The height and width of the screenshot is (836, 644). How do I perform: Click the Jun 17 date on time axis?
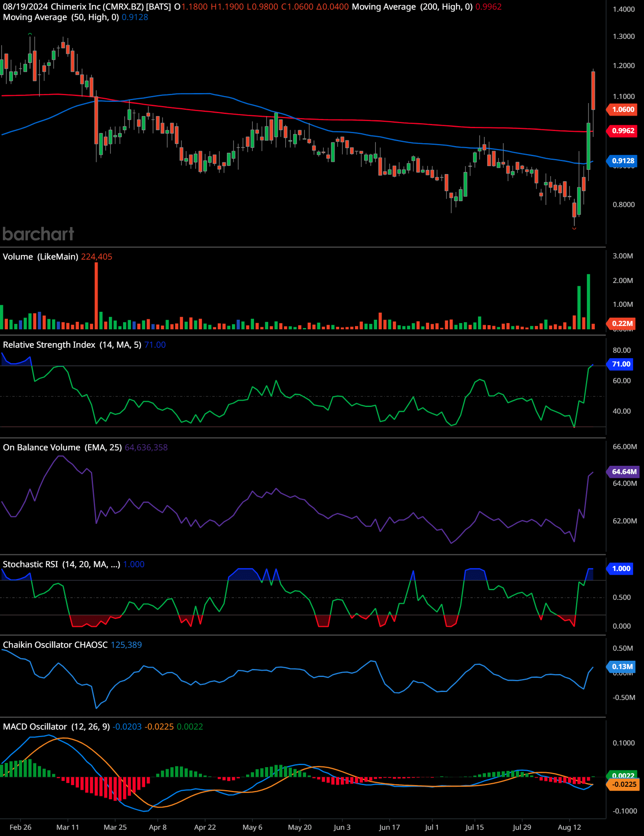click(390, 827)
